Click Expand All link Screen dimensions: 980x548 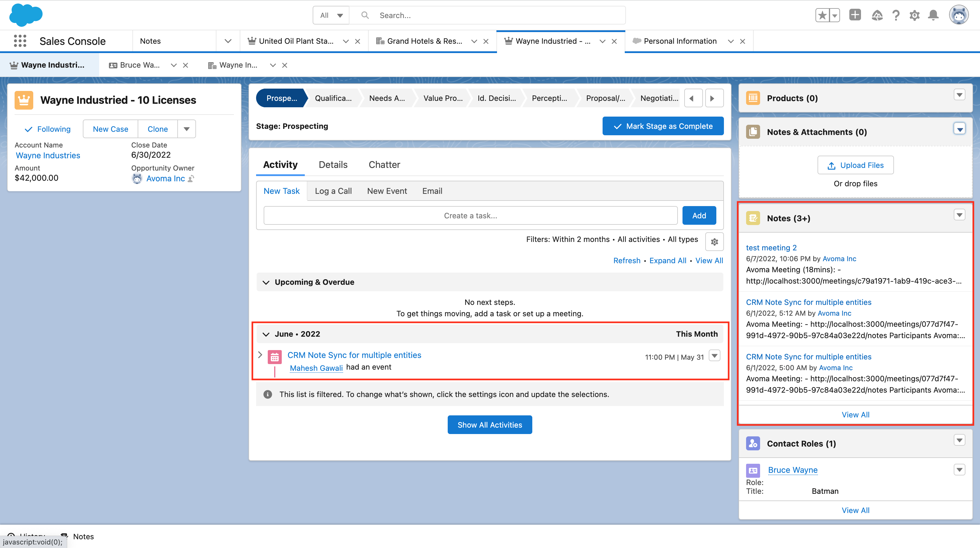pyautogui.click(x=668, y=261)
